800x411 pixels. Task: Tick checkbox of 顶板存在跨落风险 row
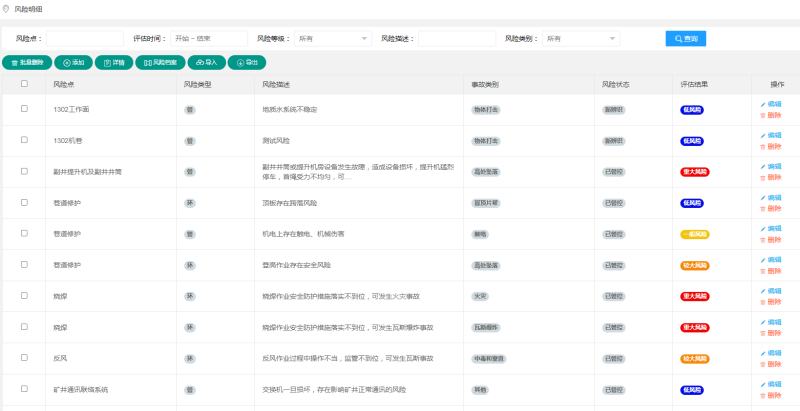point(24,202)
